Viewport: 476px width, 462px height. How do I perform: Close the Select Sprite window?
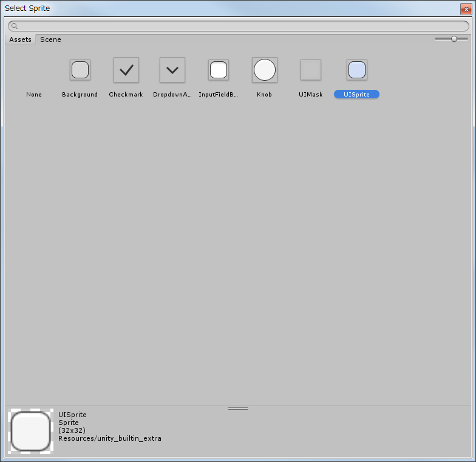pyautogui.click(x=466, y=9)
